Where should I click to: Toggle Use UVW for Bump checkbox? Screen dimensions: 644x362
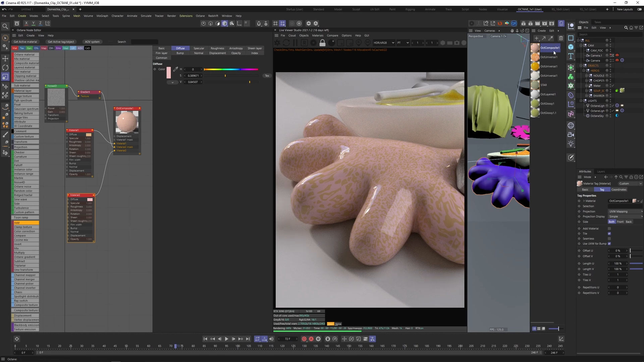coord(609,244)
